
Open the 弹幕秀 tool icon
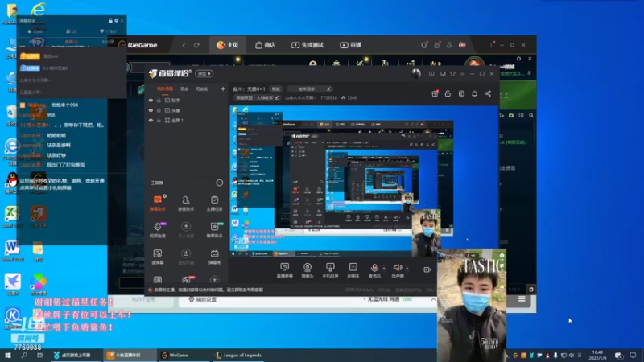[214, 257]
